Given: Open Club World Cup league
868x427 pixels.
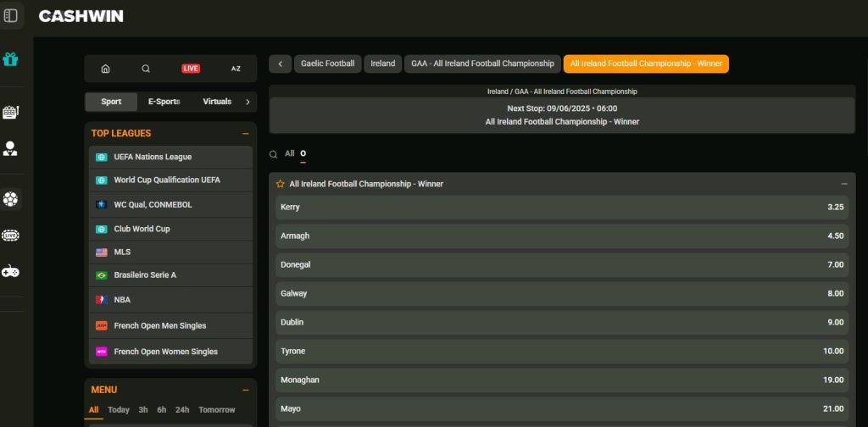Looking at the screenshot, I should [170, 229].
